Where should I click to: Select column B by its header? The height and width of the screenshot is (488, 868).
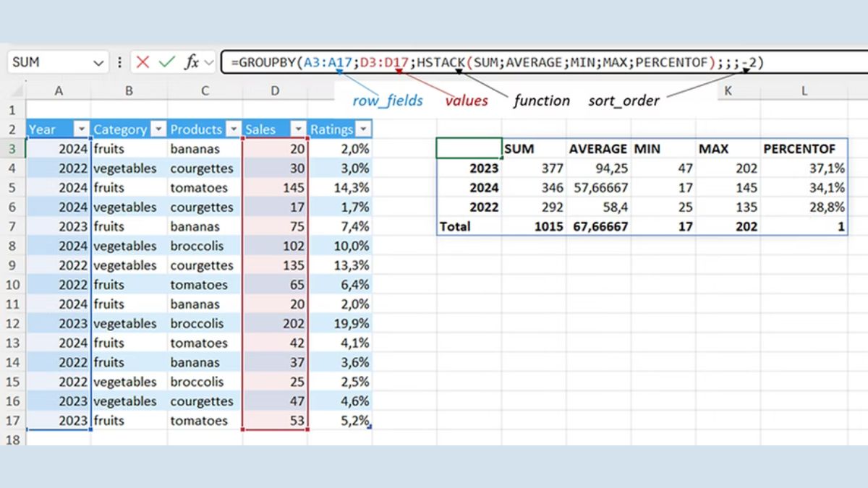coord(129,91)
